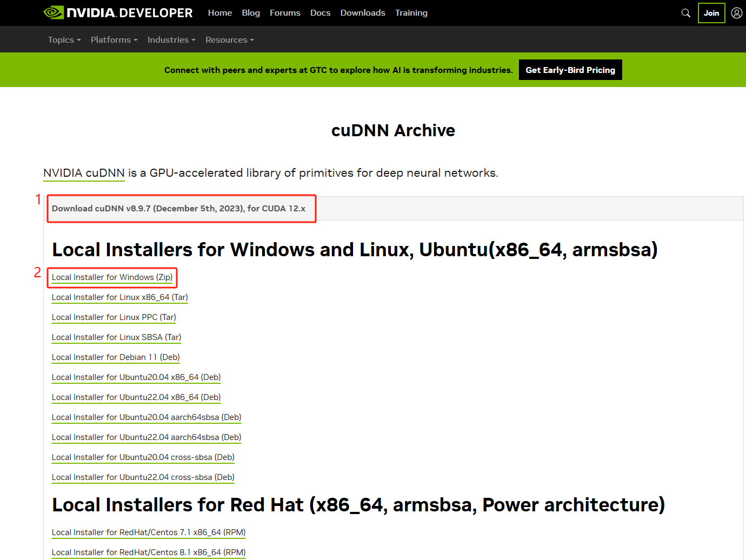Open the search magnifier icon
Screen dimensions: 746x560
[x=685, y=13]
